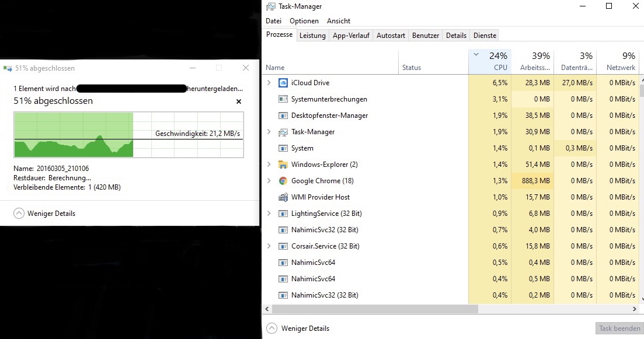Click the Corsair.Service (32 Bit) icon
This screenshot has width=644, height=339.
click(283, 246)
